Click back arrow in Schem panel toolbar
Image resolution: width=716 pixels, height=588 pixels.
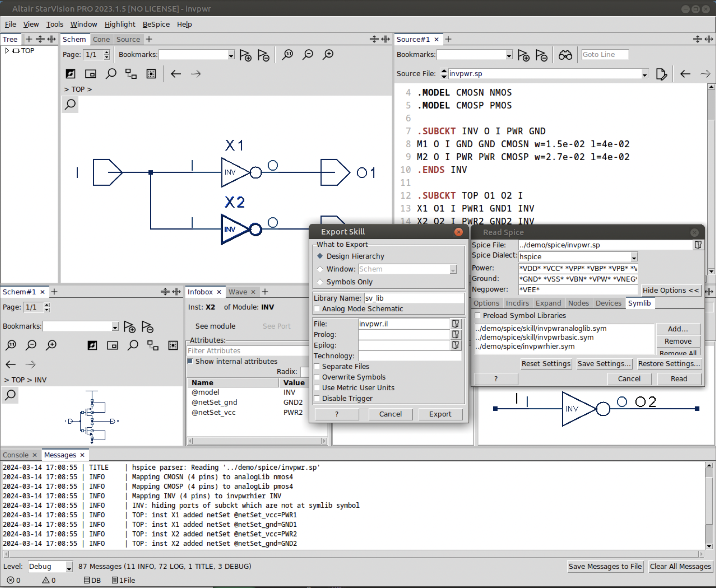[175, 74]
